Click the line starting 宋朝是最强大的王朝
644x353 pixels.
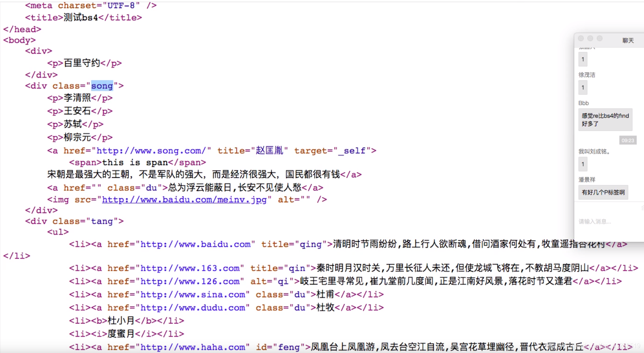click(x=193, y=174)
